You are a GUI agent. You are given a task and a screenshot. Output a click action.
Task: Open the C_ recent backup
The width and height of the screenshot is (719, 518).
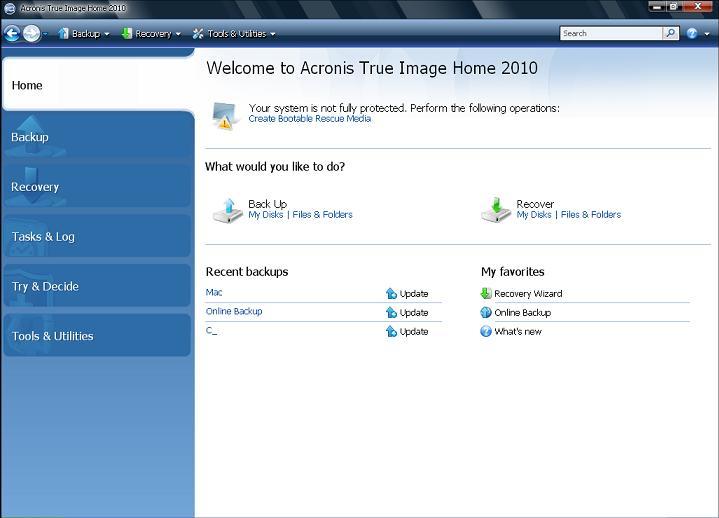[x=211, y=331]
